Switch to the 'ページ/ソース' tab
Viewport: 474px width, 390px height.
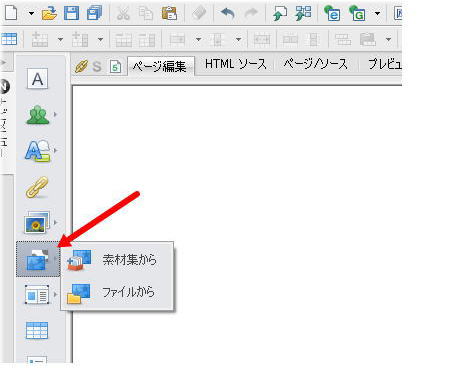pos(315,64)
